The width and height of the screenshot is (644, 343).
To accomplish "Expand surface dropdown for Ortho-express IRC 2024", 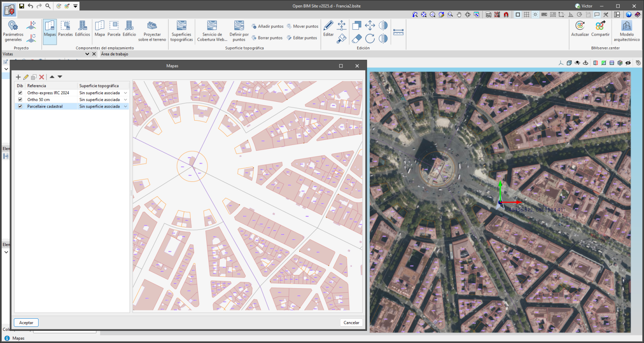I will point(125,93).
